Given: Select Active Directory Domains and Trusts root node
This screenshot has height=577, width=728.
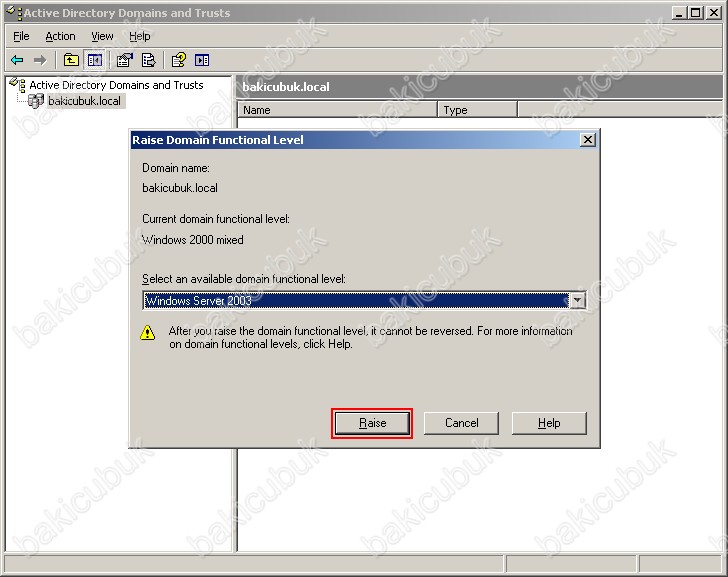Looking at the screenshot, I should pyautogui.click(x=115, y=85).
